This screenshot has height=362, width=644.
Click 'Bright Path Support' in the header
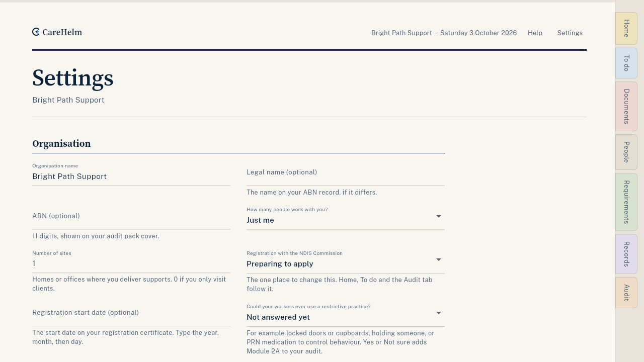point(401,33)
